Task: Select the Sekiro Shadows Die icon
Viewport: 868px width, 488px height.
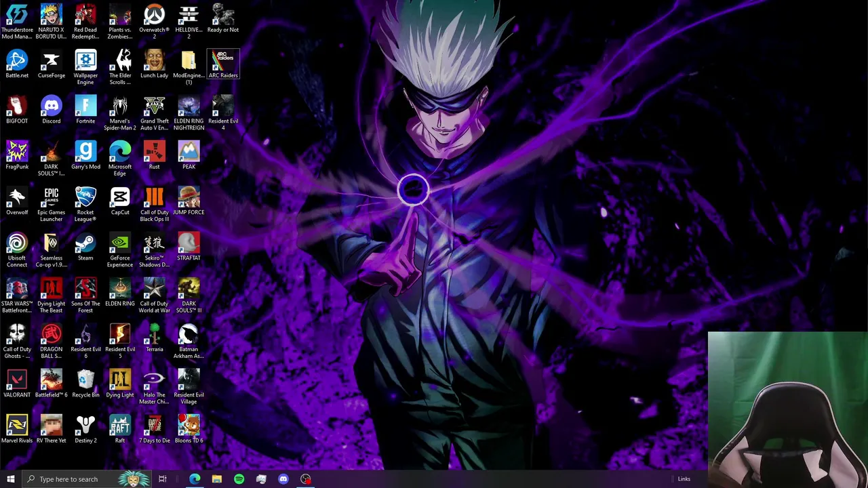Action: (x=154, y=249)
